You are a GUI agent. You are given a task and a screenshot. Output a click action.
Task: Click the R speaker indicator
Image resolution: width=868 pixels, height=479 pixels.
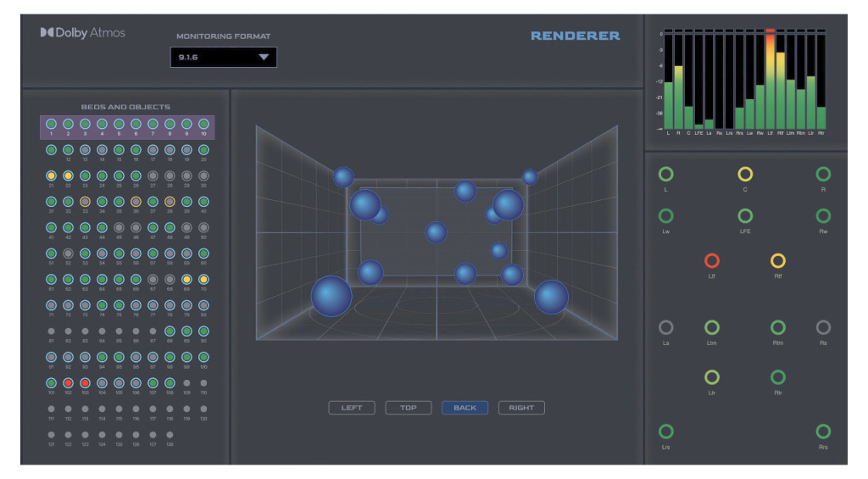[x=823, y=175]
